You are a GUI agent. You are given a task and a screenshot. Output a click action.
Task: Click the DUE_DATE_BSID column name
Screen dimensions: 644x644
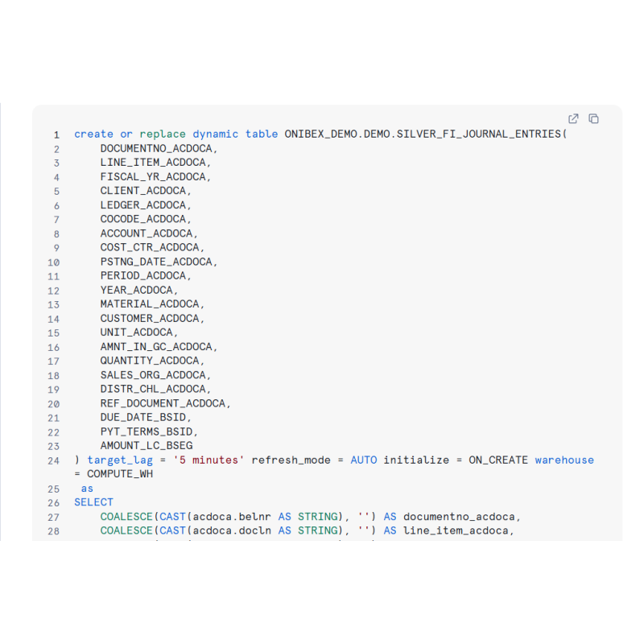(146, 417)
